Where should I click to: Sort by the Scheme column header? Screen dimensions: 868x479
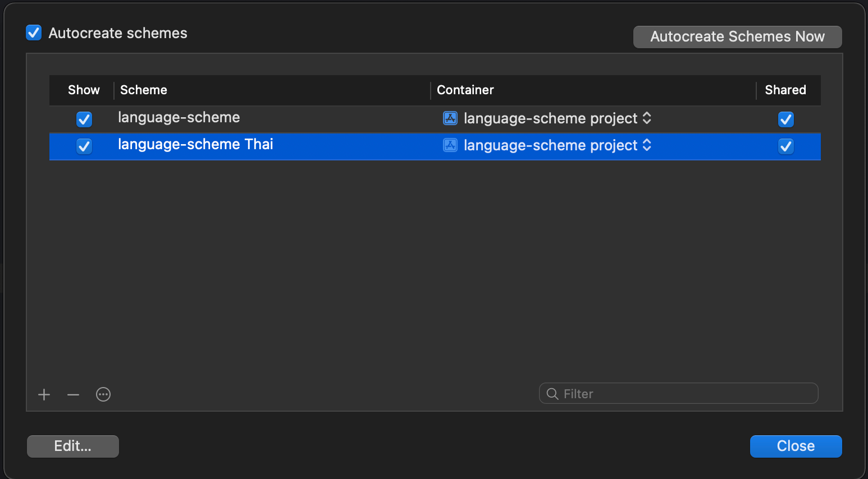coord(144,90)
